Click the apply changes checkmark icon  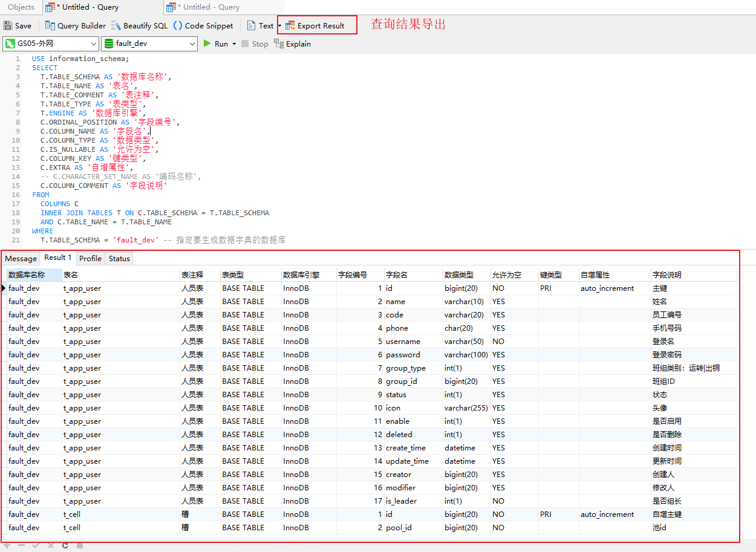click(x=36, y=545)
